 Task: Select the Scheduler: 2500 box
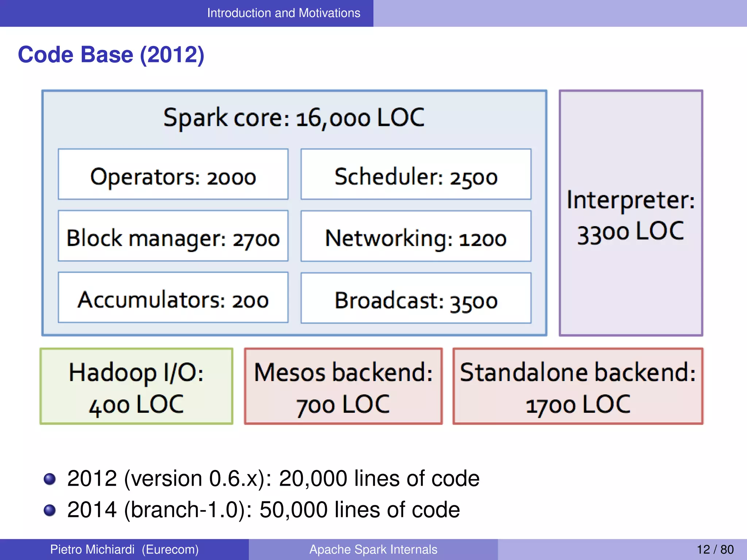pyautogui.click(x=416, y=174)
